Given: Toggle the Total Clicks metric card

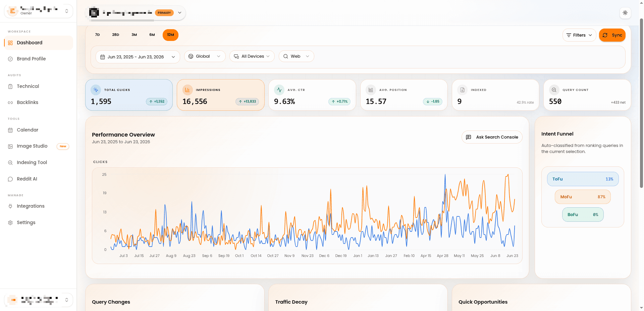Looking at the screenshot, I should pos(129,95).
